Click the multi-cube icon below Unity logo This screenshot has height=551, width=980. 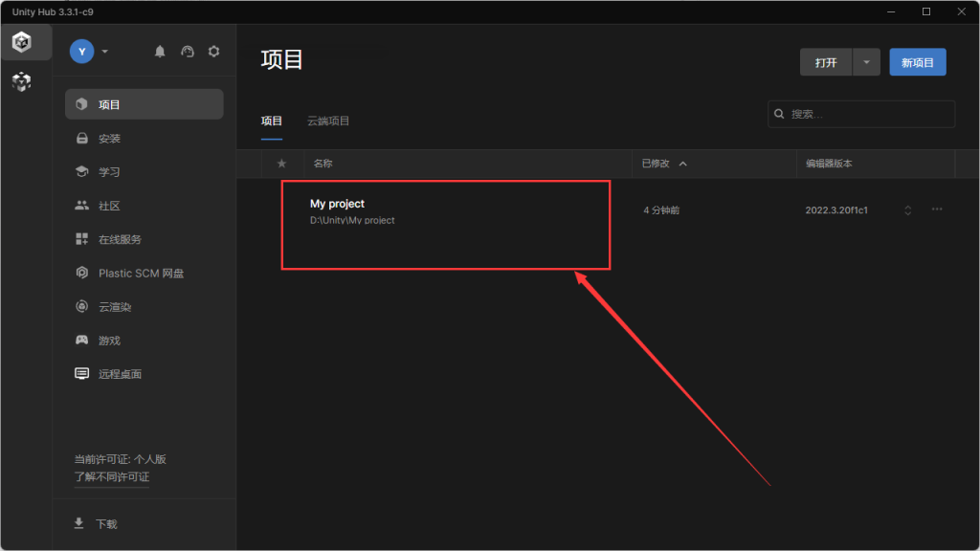pyautogui.click(x=21, y=82)
